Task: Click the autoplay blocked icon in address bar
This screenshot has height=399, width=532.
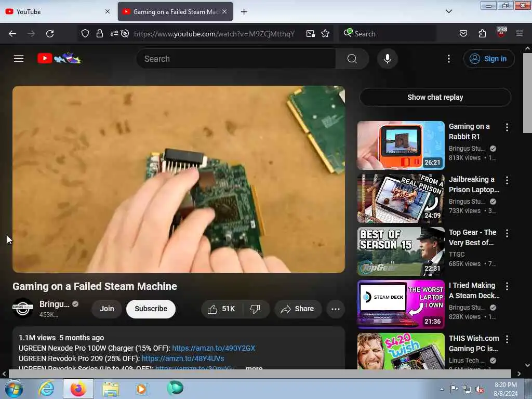Action: pos(125,34)
